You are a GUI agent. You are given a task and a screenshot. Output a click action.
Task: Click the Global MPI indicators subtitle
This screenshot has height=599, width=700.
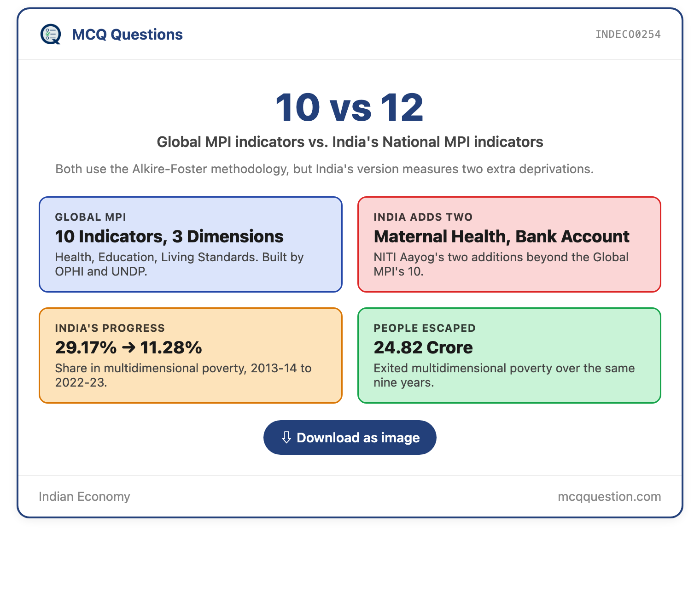(350, 142)
